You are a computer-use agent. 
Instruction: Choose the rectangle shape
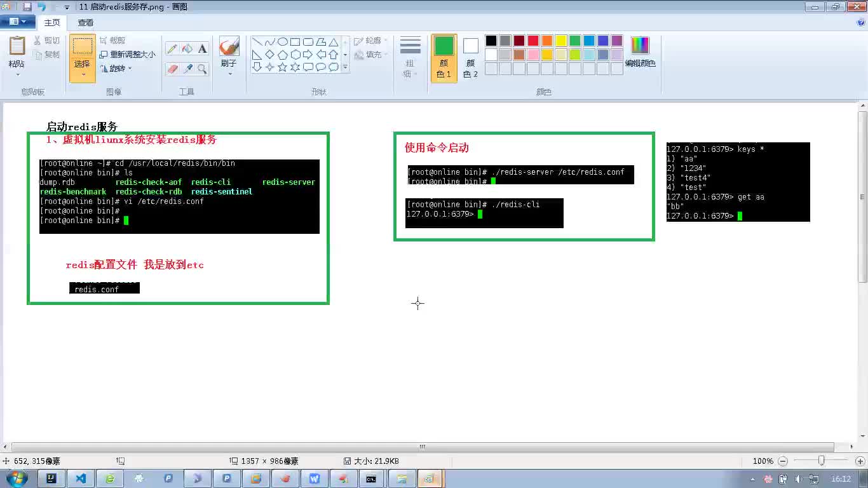[x=295, y=42]
